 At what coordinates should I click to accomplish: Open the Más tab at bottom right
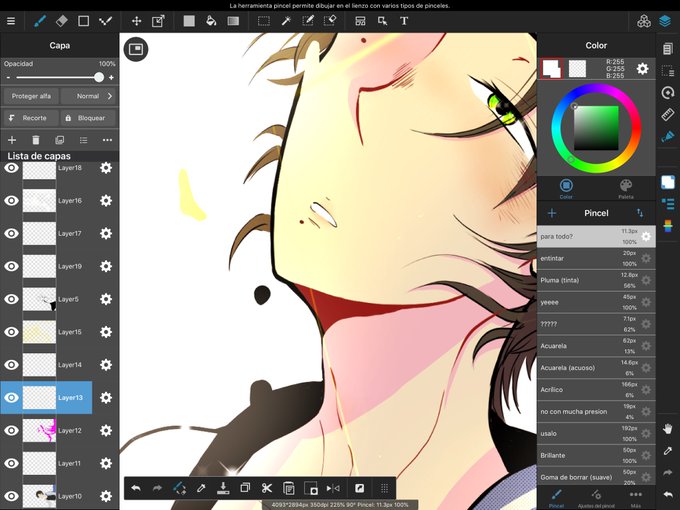(636, 498)
